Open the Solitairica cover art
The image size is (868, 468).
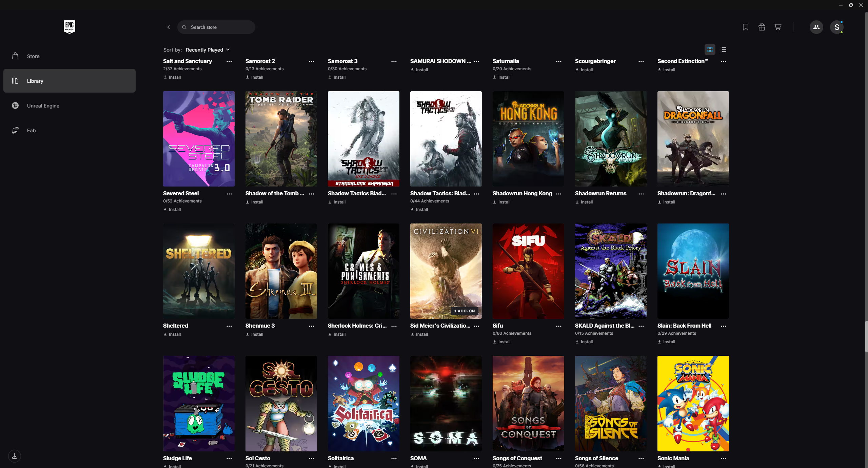[363, 404]
